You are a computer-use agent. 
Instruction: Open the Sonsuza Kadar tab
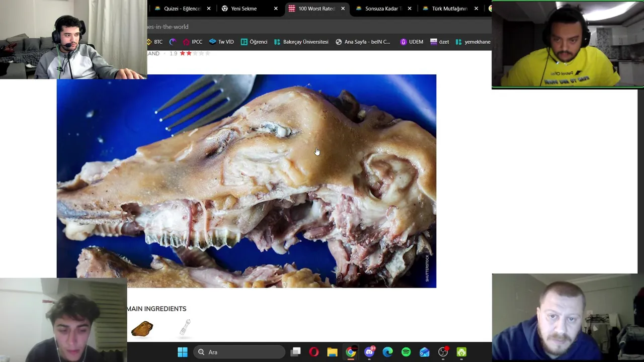[382, 9]
